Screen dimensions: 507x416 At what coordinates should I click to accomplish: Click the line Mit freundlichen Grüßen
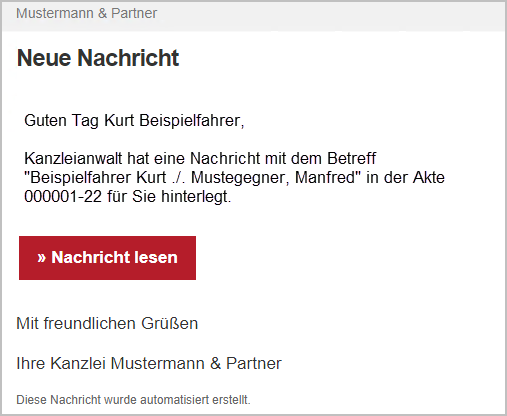(x=107, y=323)
